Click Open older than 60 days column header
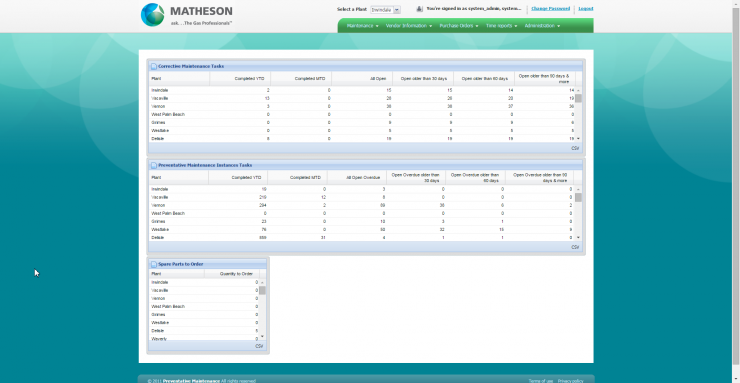740x383 pixels. 484,79
